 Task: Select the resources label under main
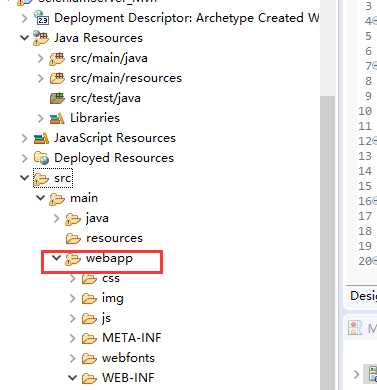pos(114,238)
